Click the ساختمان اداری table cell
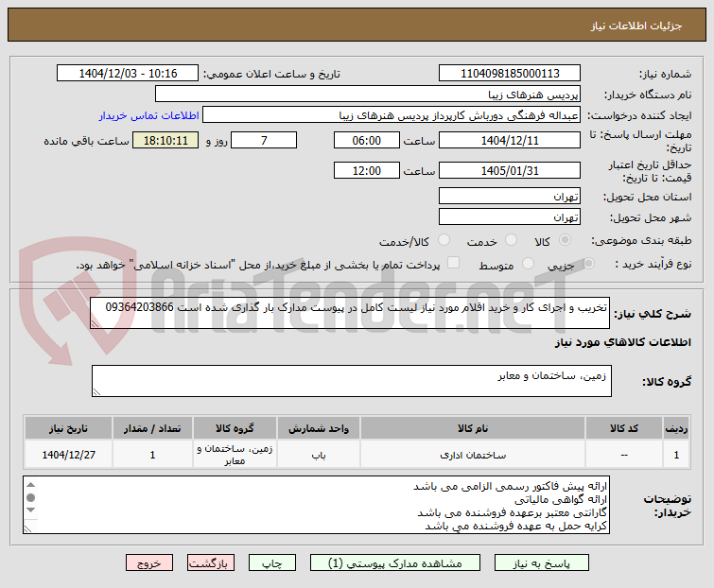 tap(473, 455)
